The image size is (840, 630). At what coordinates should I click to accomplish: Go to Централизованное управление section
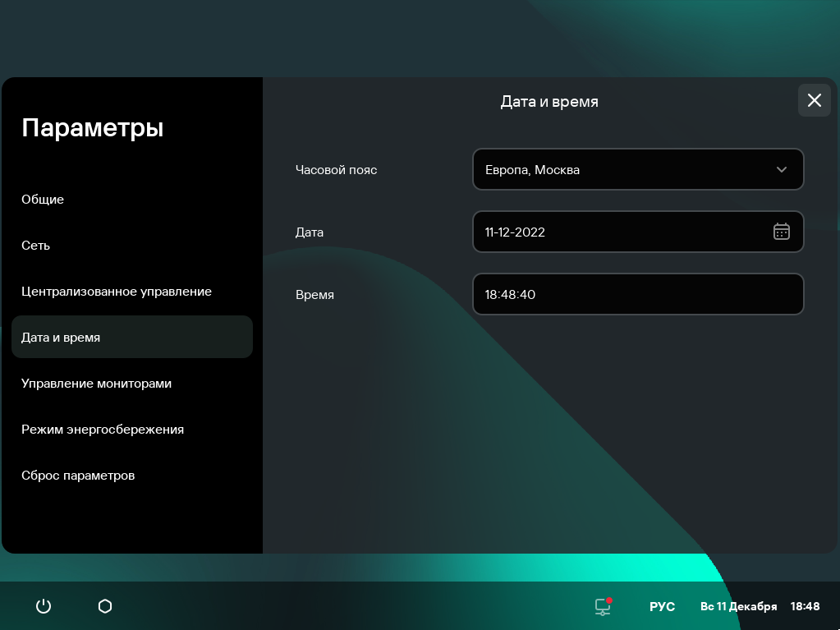click(x=117, y=292)
